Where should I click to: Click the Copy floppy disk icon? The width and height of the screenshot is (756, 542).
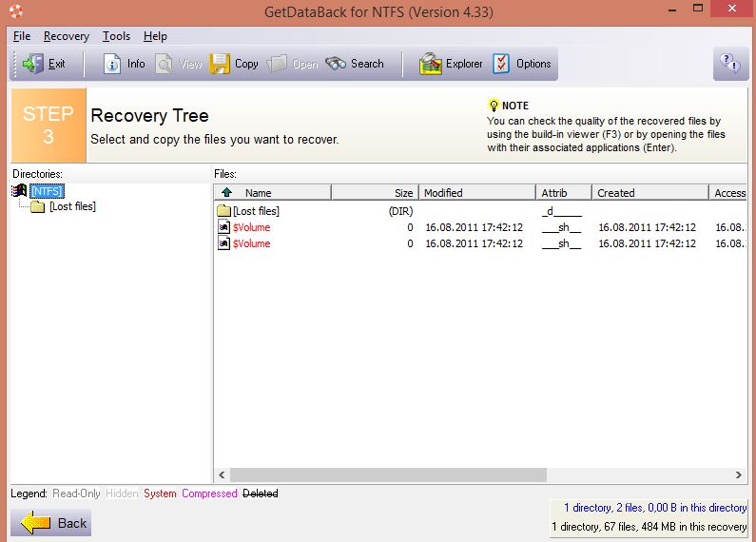[x=220, y=64]
